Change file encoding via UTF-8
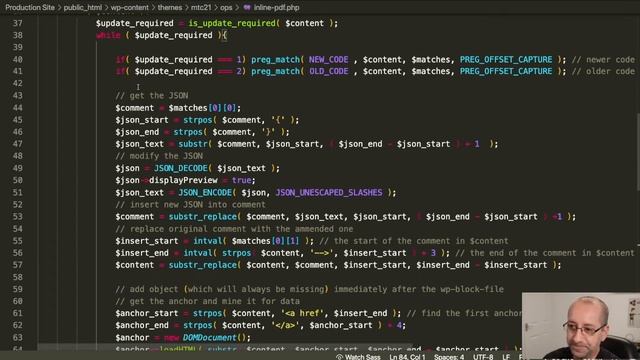 pyautogui.click(x=483, y=357)
